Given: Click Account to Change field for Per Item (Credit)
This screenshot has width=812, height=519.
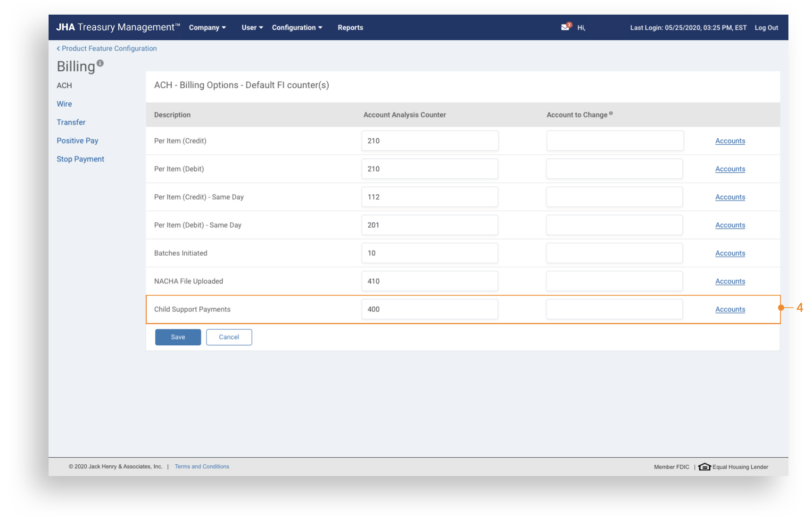Looking at the screenshot, I should click(x=614, y=141).
